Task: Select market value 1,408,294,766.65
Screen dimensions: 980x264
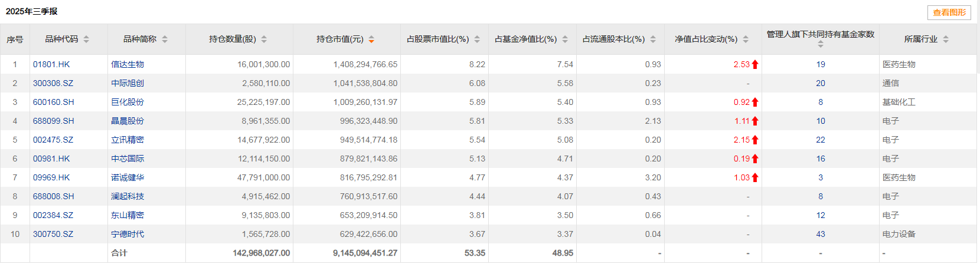Action: 365,64
